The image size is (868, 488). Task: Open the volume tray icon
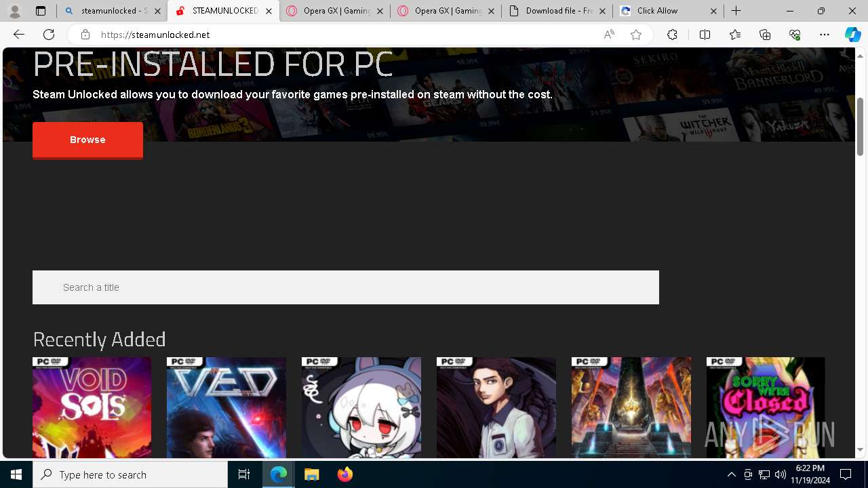781,474
